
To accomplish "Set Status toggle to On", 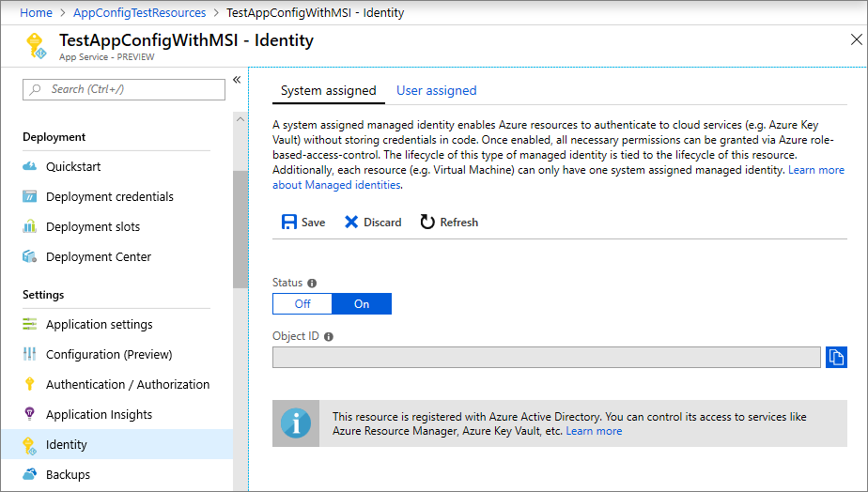I will point(362,304).
